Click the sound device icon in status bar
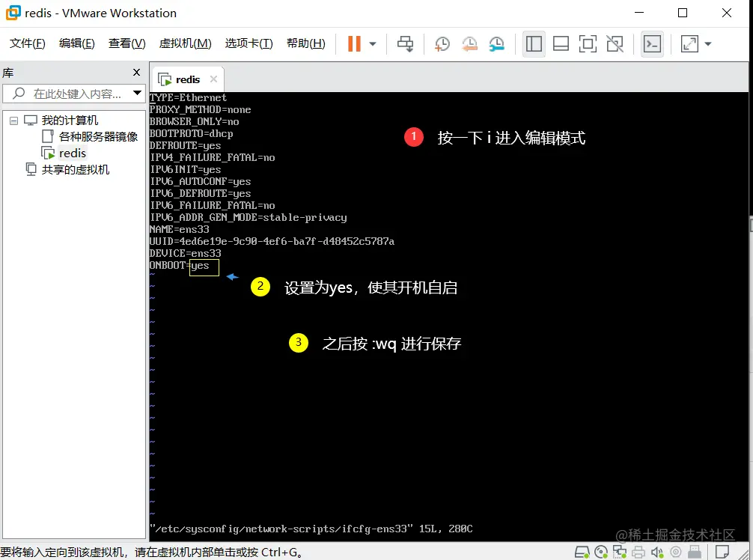The image size is (753, 560). [x=657, y=552]
